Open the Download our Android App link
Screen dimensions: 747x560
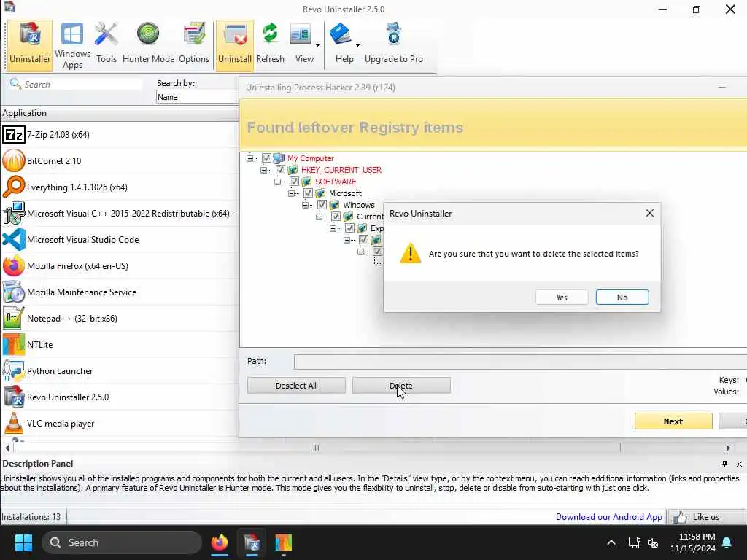(608, 517)
